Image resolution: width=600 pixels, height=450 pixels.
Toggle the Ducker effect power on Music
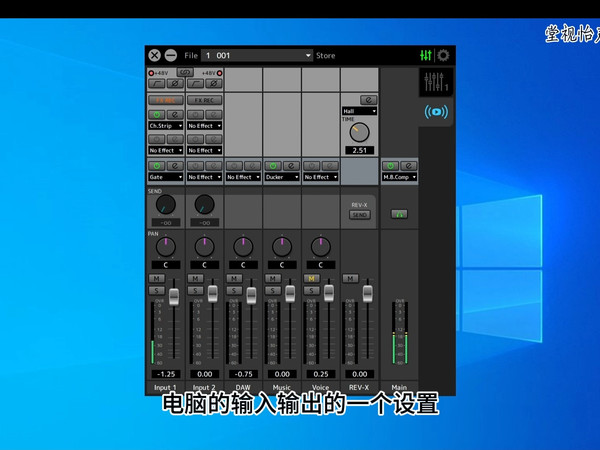(273, 166)
